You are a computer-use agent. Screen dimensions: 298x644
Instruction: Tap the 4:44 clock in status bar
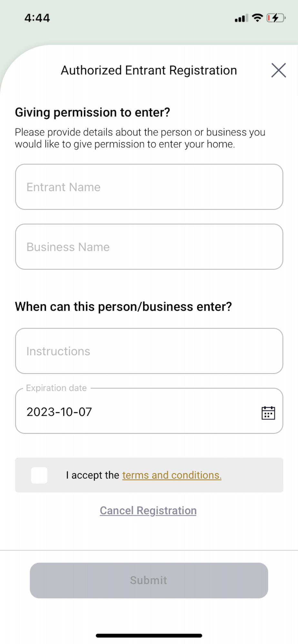click(37, 18)
